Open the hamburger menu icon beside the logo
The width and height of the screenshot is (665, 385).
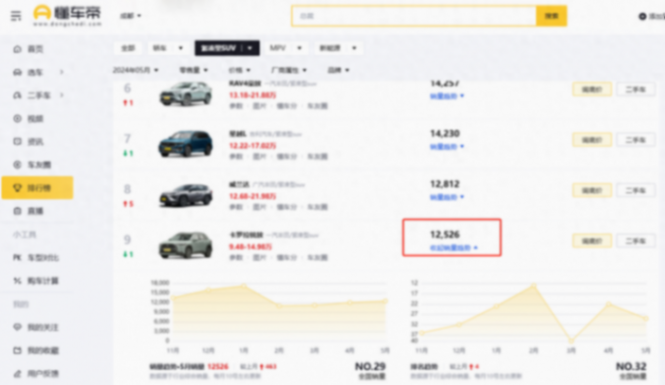16,16
